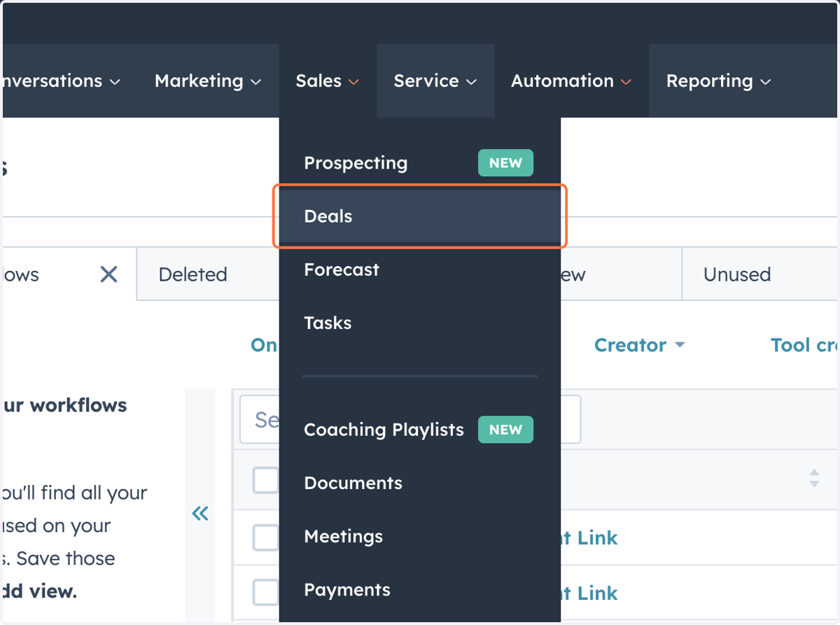Screen dimensions: 840x625
Task: Open the first row's Link workflow
Action: coord(589,538)
